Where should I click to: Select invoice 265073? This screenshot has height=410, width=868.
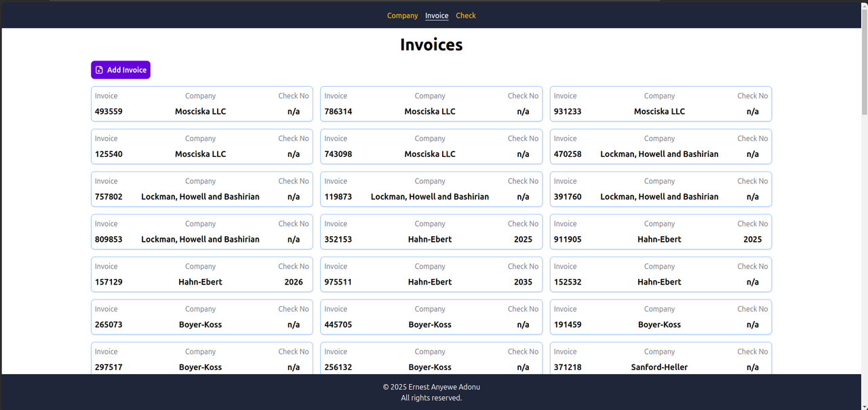[x=202, y=318]
